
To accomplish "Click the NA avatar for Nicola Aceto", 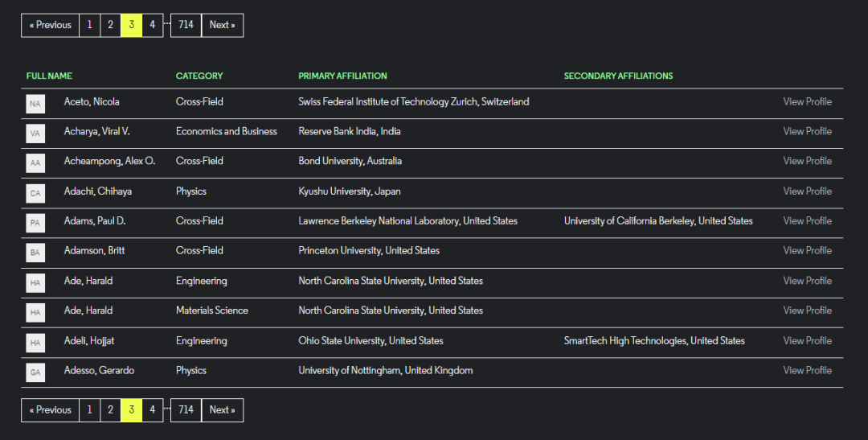I will click(x=35, y=103).
